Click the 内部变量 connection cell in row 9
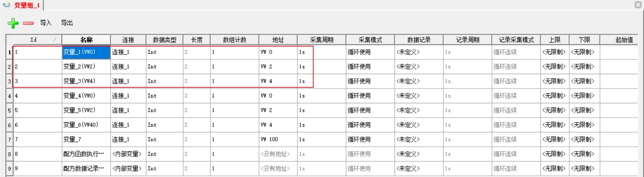 point(128,168)
